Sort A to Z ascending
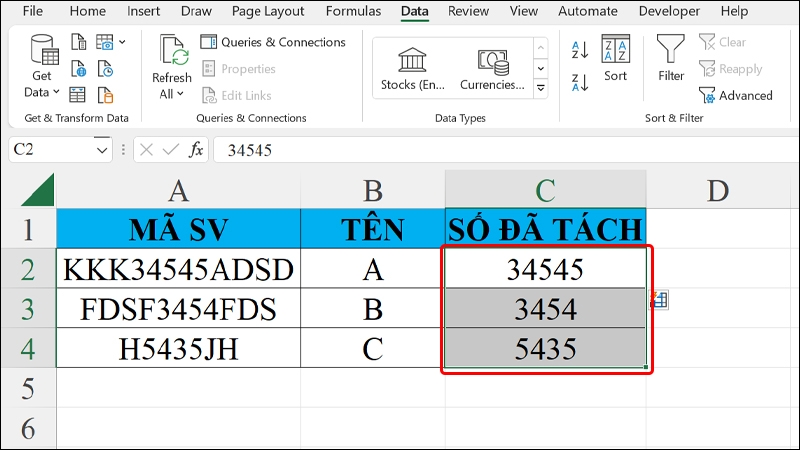800x450 pixels. point(580,50)
